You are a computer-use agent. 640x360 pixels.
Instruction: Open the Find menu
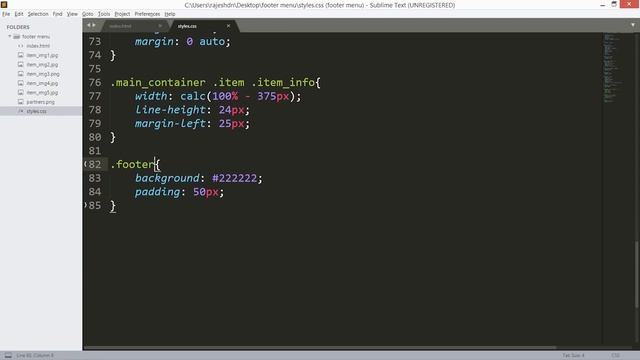click(x=57, y=14)
